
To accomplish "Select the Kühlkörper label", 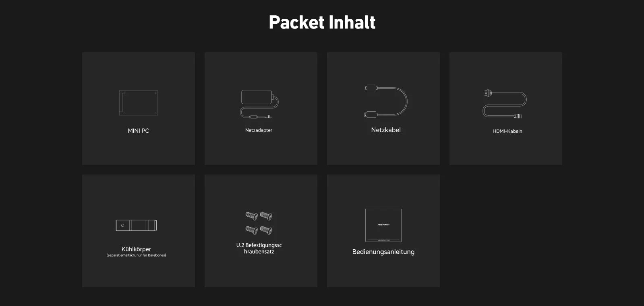I will (136, 249).
